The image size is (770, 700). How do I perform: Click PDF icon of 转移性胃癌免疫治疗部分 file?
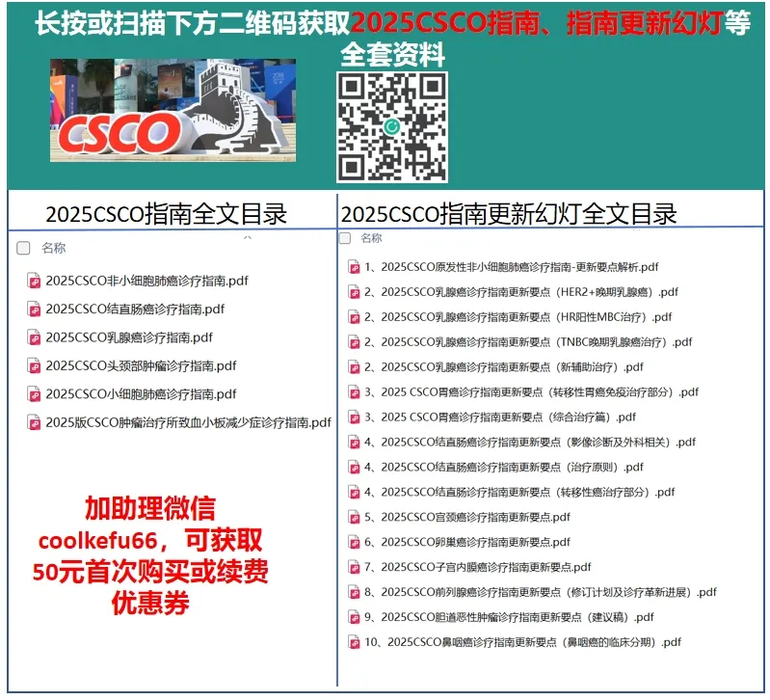pos(354,392)
